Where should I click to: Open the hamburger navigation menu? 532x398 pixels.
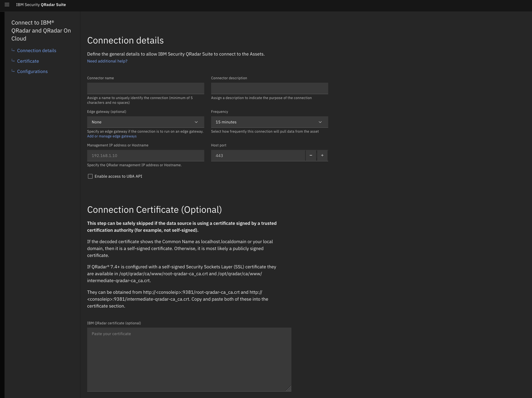(7, 5)
